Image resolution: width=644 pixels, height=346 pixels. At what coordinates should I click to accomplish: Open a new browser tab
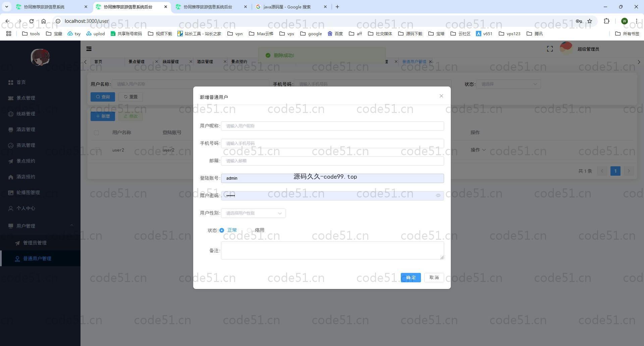point(337,7)
